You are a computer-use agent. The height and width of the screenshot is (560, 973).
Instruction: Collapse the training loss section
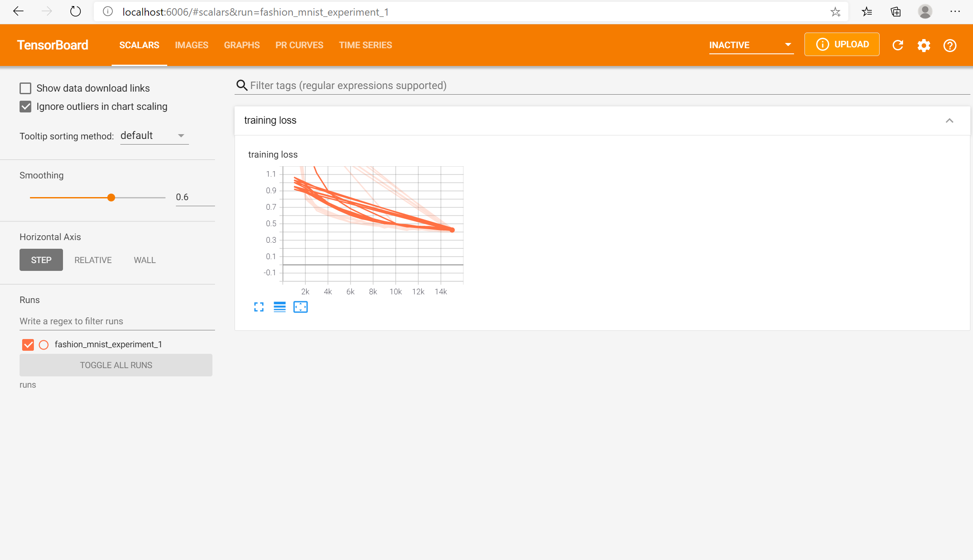click(950, 121)
